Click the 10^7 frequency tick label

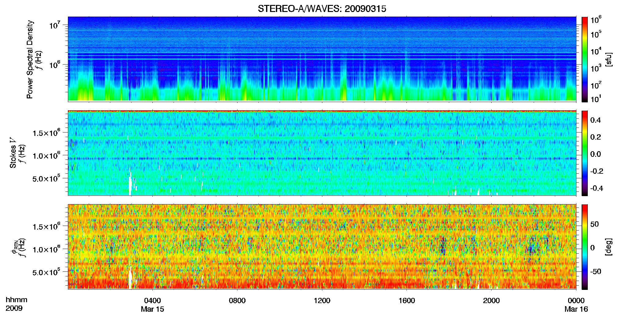[x=54, y=25]
